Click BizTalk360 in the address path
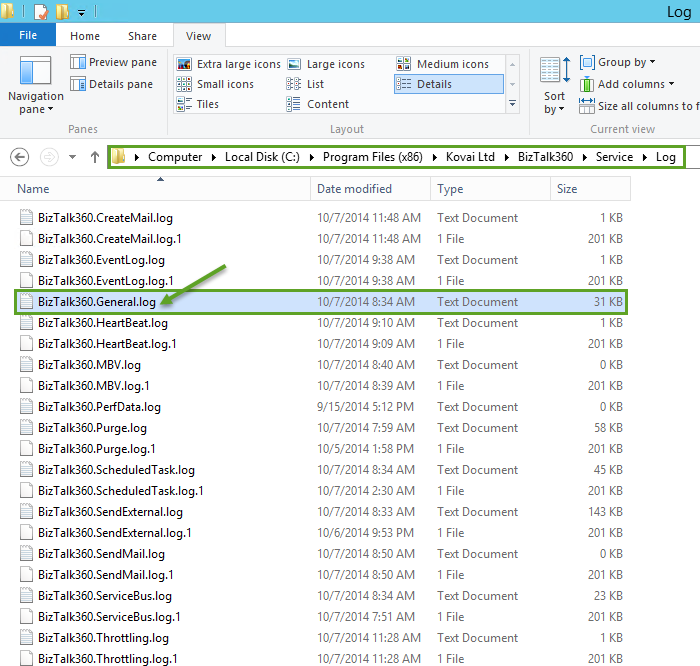The image size is (700, 666). click(x=546, y=157)
